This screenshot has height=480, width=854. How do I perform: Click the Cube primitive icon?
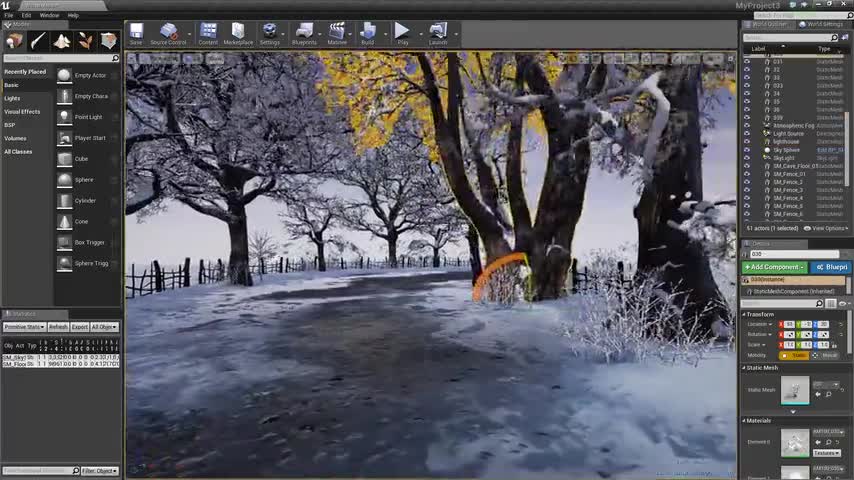(64, 159)
